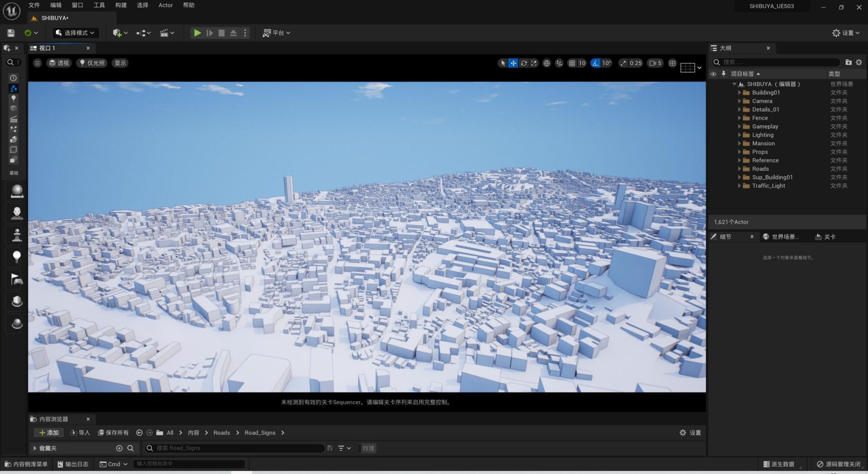Switch to the 世界场景 settings tab
Screen dimensions: 868x474
pos(783,237)
